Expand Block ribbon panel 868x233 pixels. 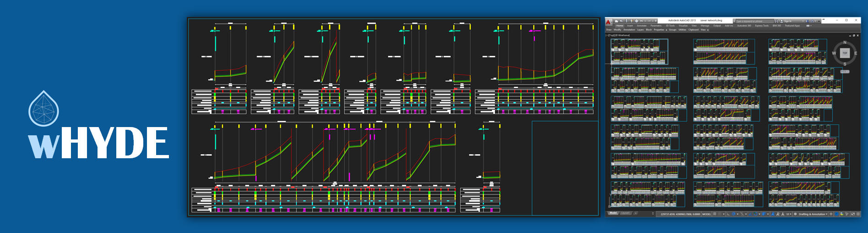click(649, 30)
